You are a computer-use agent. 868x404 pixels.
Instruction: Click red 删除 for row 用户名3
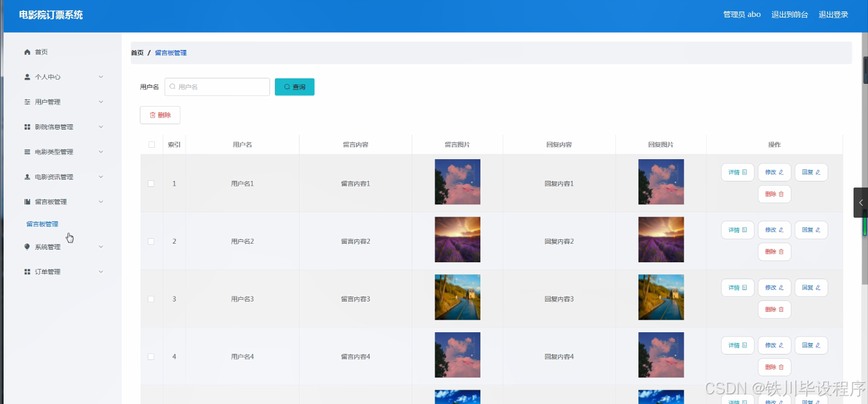click(x=775, y=310)
